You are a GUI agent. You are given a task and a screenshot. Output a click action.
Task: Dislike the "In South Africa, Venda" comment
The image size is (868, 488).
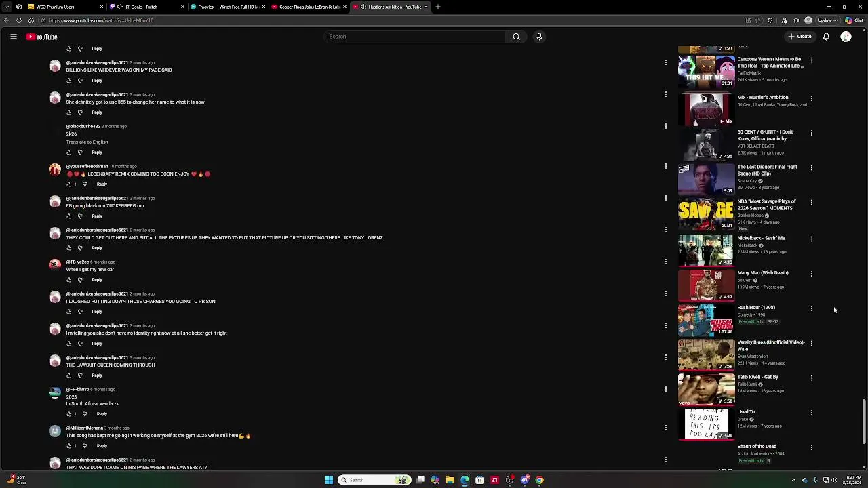click(x=85, y=414)
